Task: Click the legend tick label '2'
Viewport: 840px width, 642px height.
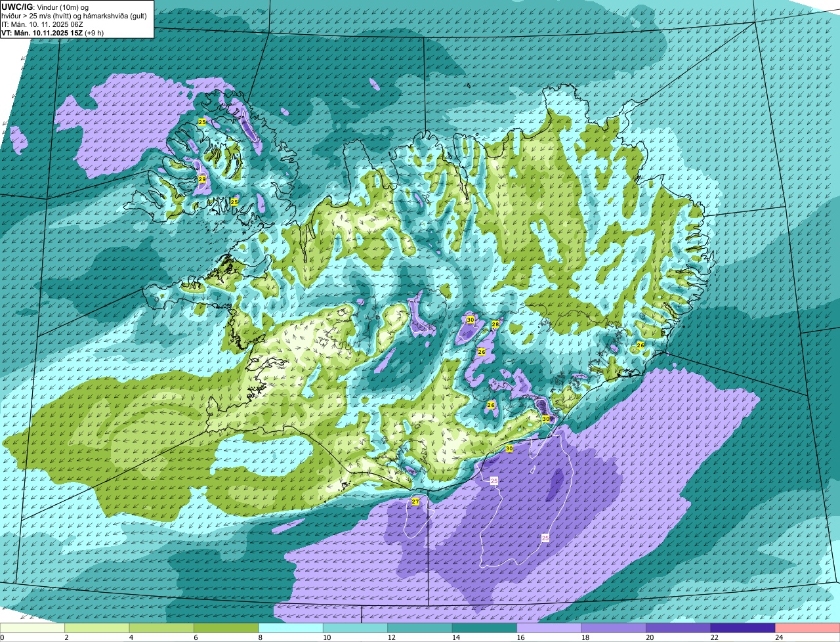Action: pos(66,637)
